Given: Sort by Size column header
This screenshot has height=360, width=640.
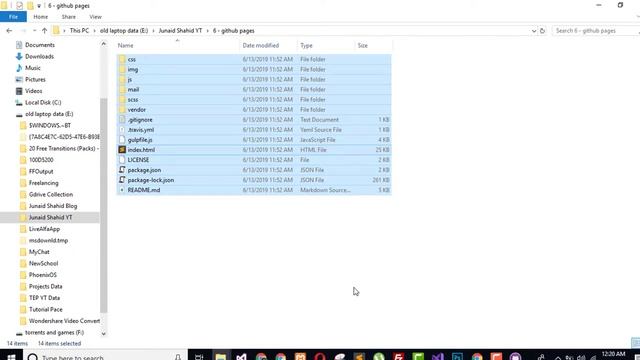Looking at the screenshot, I should click(x=362, y=45).
